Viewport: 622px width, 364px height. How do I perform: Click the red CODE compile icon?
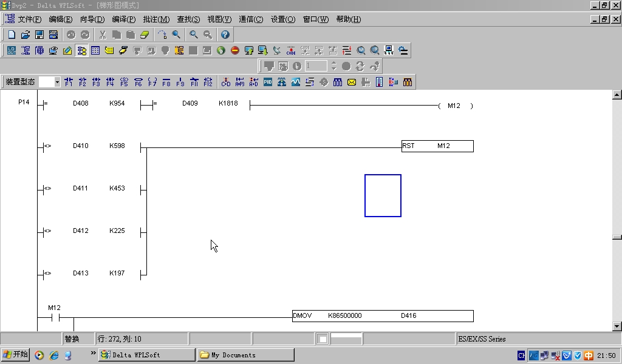(x=291, y=50)
